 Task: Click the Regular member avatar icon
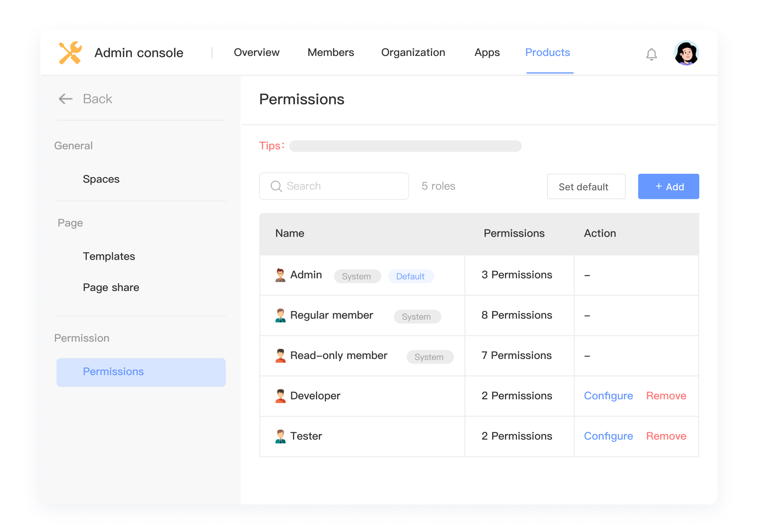point(280,315)
